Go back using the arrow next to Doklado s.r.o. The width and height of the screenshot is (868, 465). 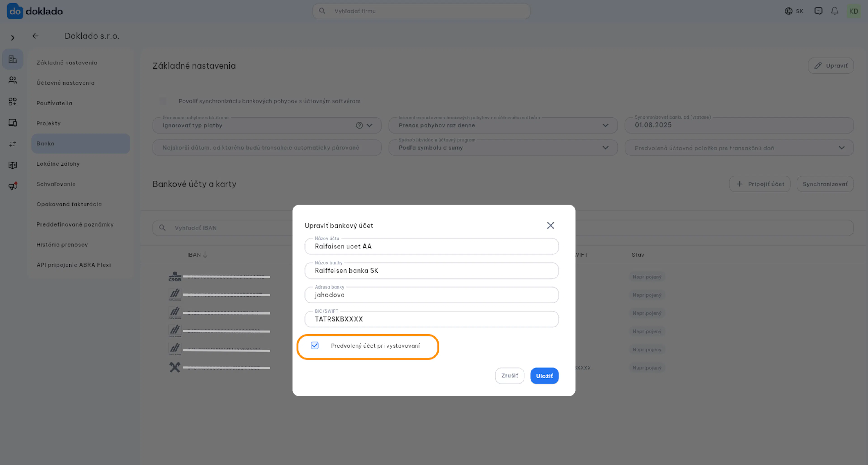[x=35, y=36]
